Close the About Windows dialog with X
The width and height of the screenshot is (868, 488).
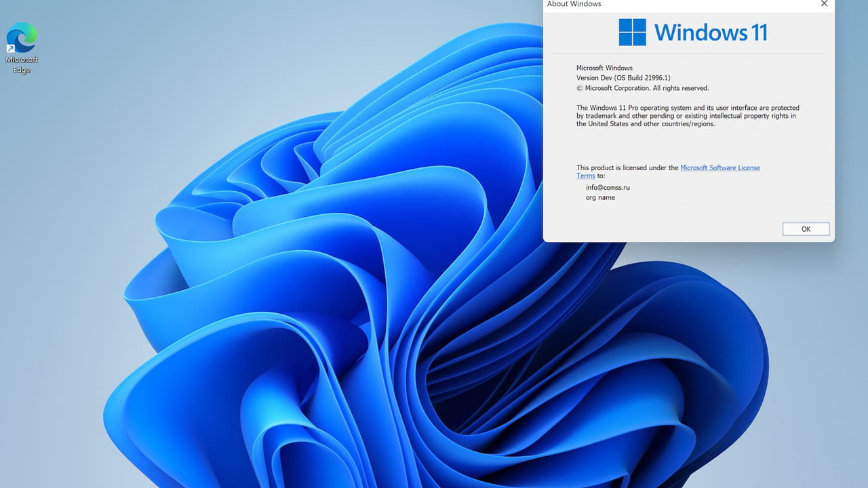coord(824,4)
